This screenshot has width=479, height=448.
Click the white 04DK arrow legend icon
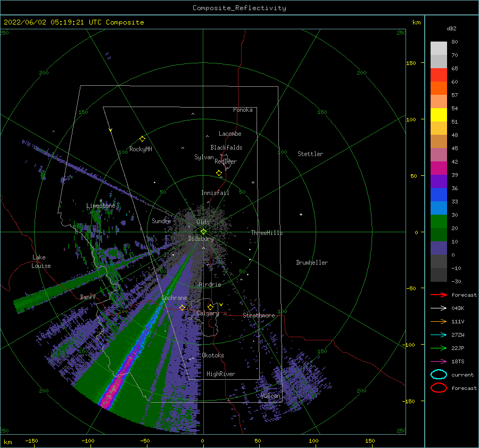point(439,308)
